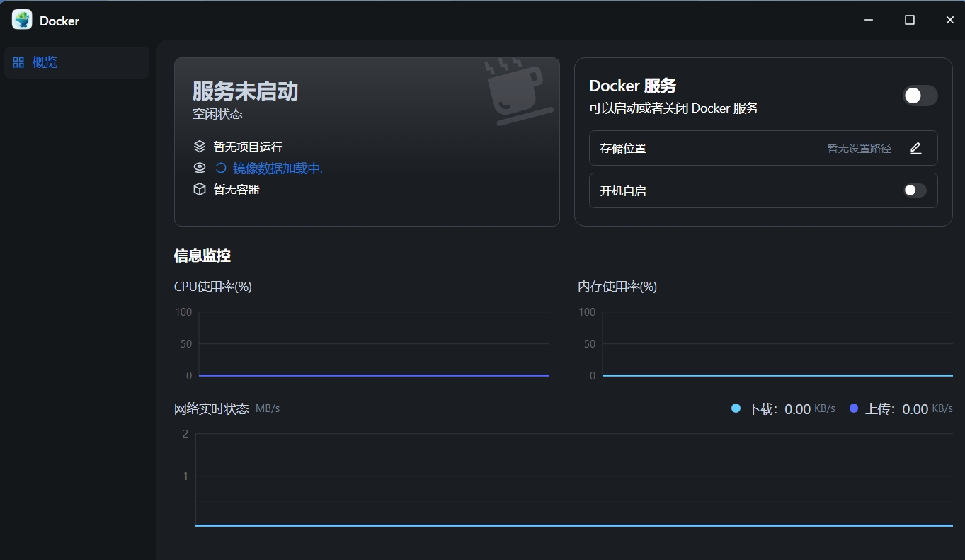Maximize the Docker window
This screenshot has height=560, width=965.
tap(910, 20)
